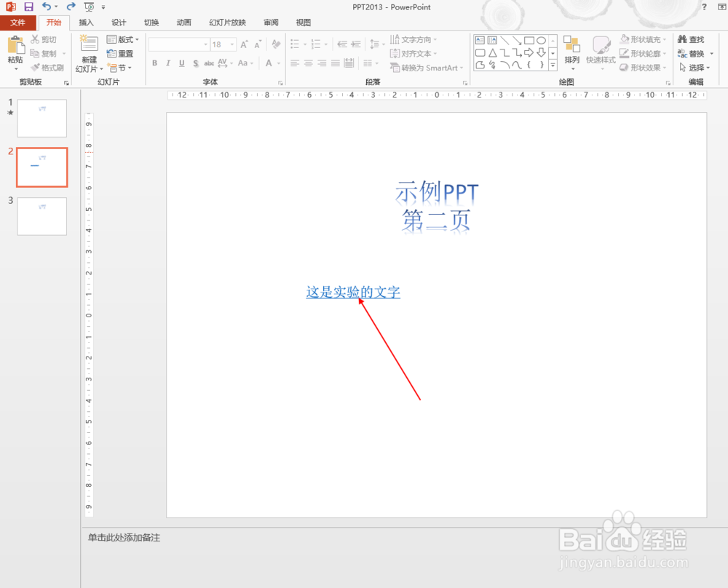Click the Paste (粘贴) clipboard icon
Screen dimensions: 728x588
point(15,47)
